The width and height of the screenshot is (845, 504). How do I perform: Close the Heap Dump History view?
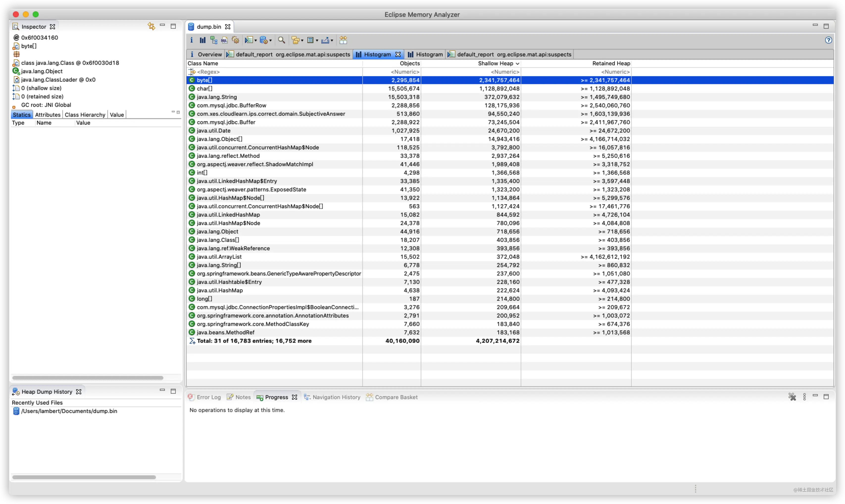click(79, 391)
